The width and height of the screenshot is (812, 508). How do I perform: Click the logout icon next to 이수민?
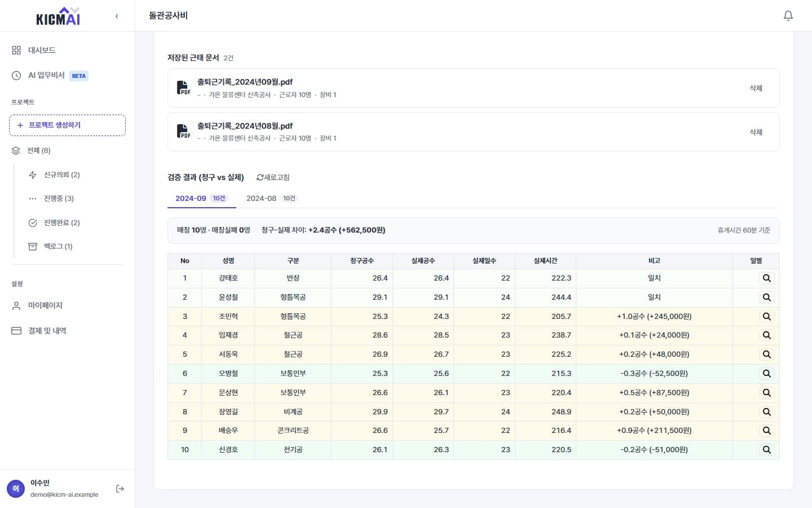point(120,489)
